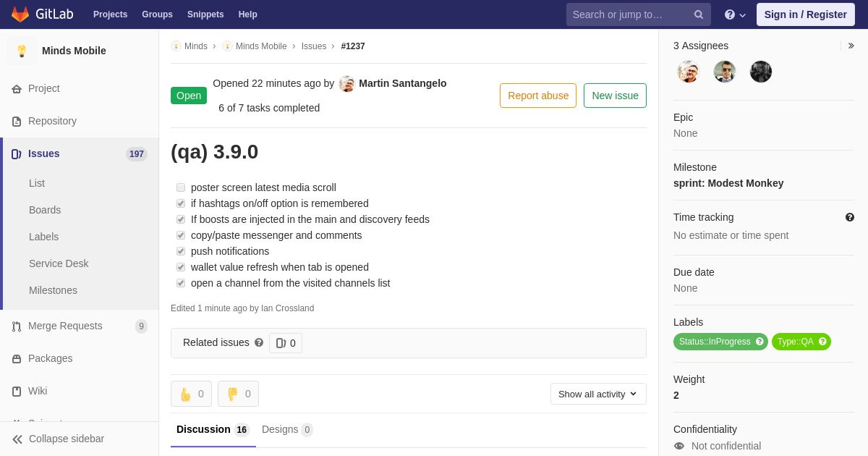Click the green Type::QA label
Image resolution: width=868 pixels, height=456 pixels.
click(795, 342)
